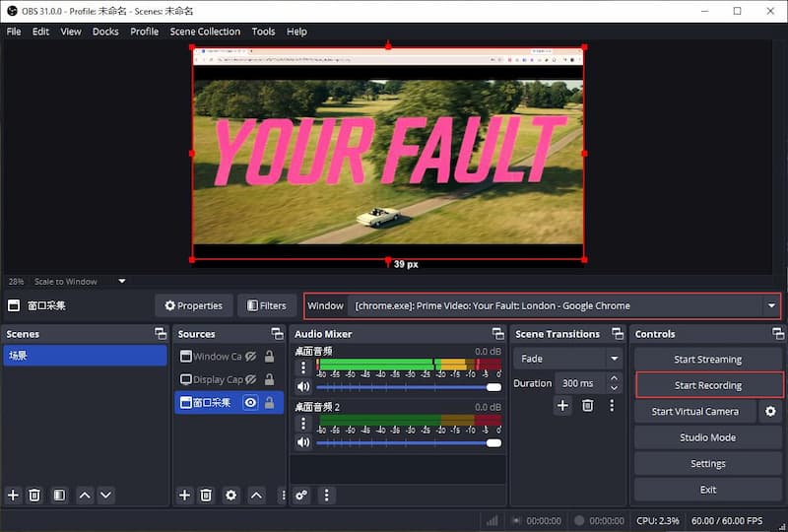Viewport: 788px width, 532px height.
Task: Remove selected scene with trash icon
Action: point(34,496)
